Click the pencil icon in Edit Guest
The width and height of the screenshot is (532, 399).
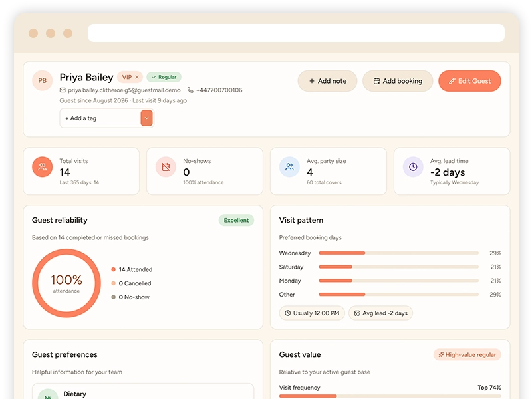click(x=452, y=81)
